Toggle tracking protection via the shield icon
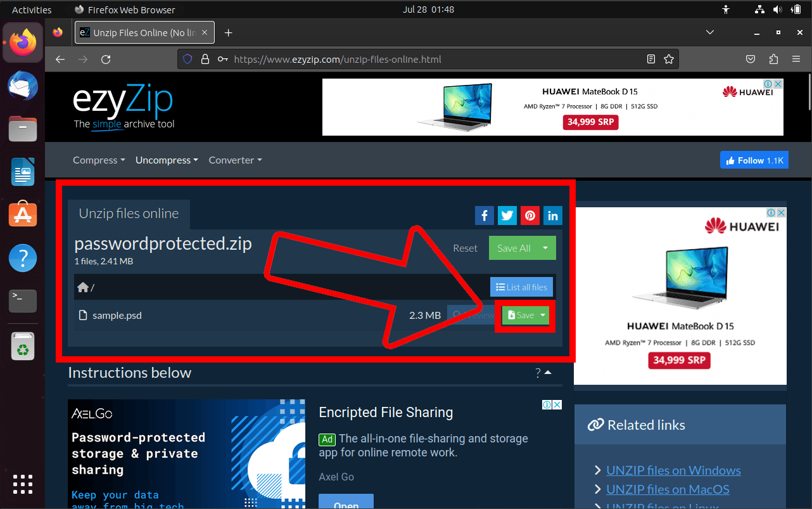 coord(187,58)
